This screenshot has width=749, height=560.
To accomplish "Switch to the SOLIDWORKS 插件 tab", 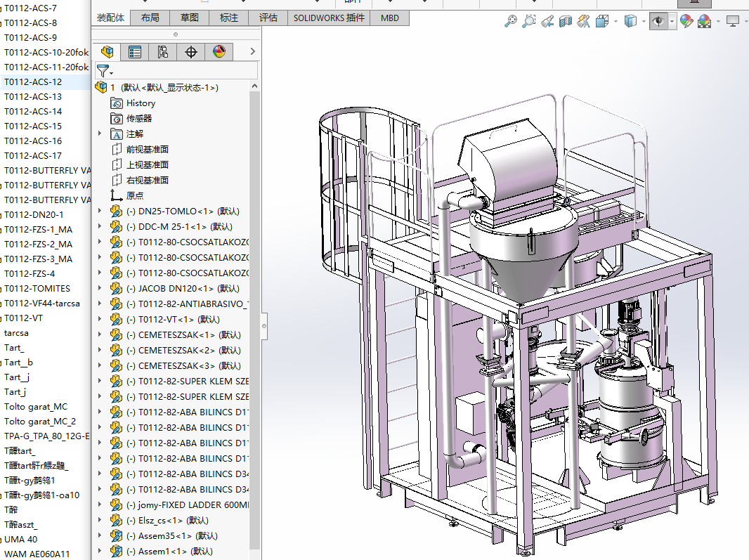I will pyautogui.click(x=329, y=18).
